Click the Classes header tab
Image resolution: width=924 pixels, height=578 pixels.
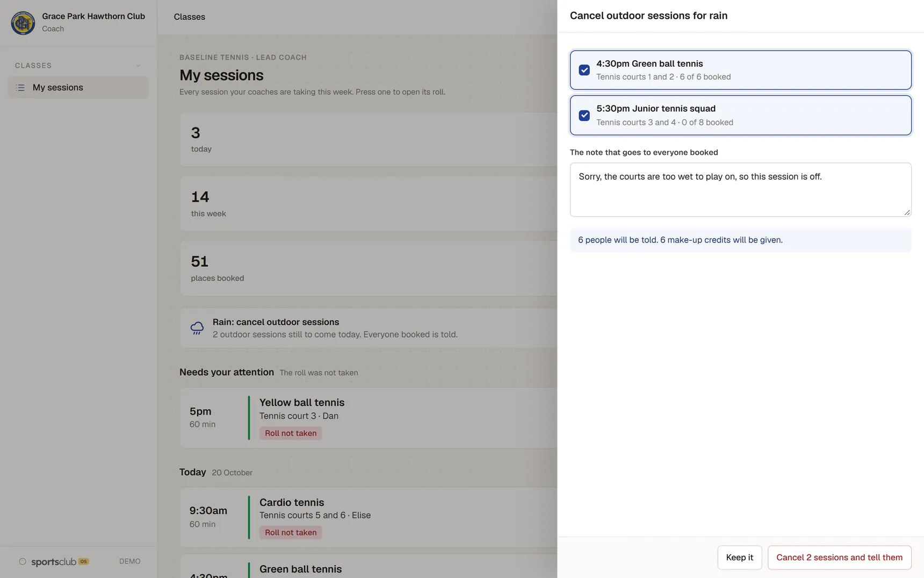(x=190, y=17)
